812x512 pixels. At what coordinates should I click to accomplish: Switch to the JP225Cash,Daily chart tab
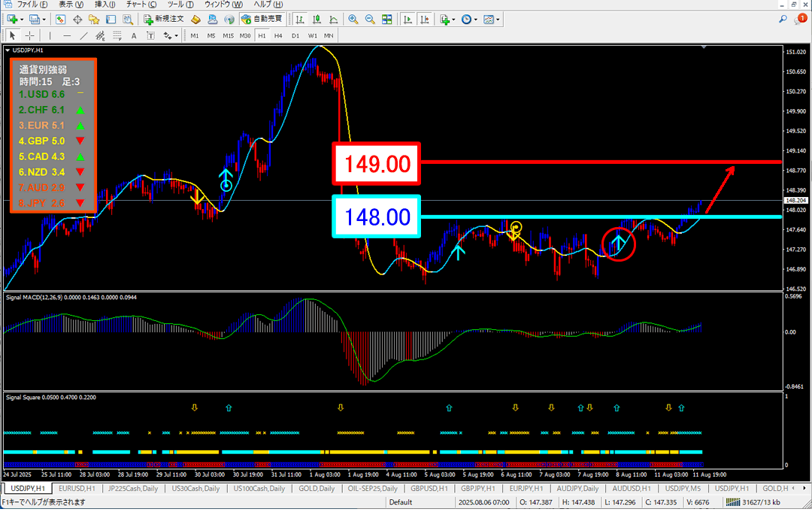pos(133,488)
